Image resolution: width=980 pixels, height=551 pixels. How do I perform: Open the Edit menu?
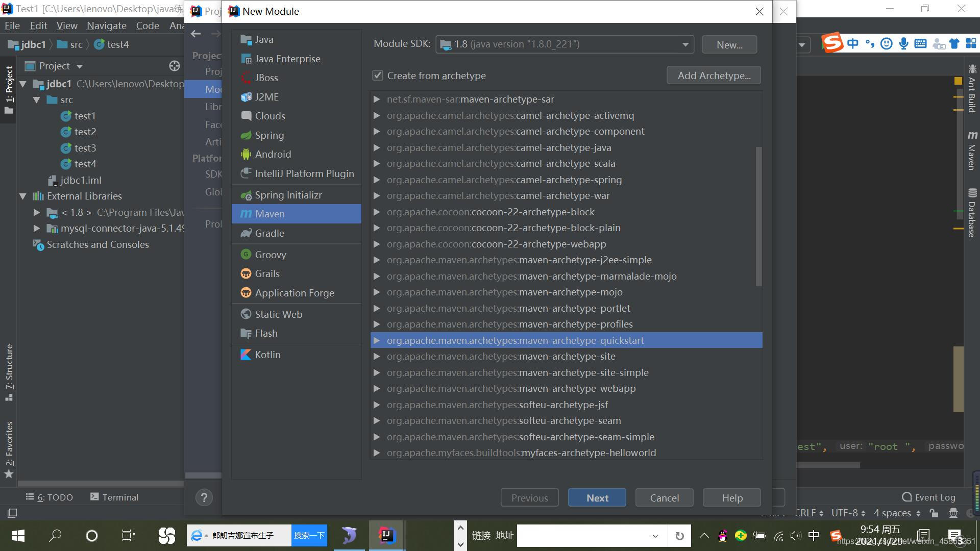[38, 26]
